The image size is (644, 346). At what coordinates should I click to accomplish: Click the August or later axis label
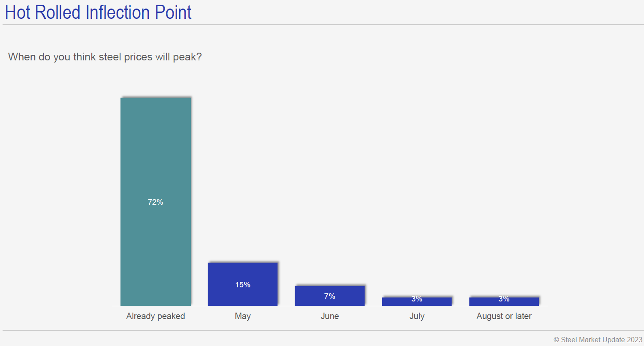pyautogui.click(x=504, y=316)
